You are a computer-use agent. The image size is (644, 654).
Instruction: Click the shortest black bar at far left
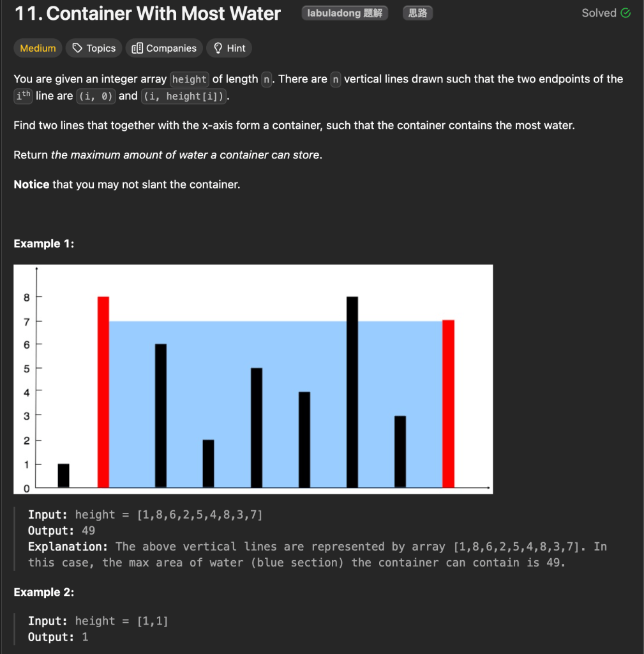click(63, 475)
